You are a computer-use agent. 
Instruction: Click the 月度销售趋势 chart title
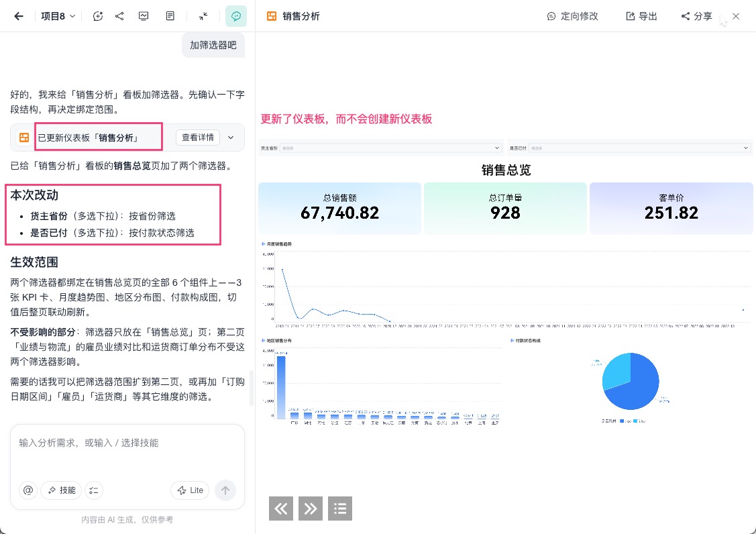(279, 244)
